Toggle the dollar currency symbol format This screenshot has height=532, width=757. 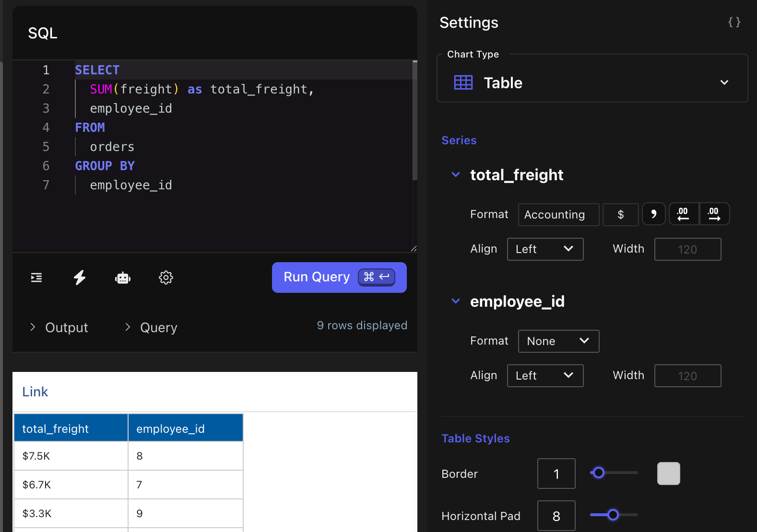click(620, 214)
